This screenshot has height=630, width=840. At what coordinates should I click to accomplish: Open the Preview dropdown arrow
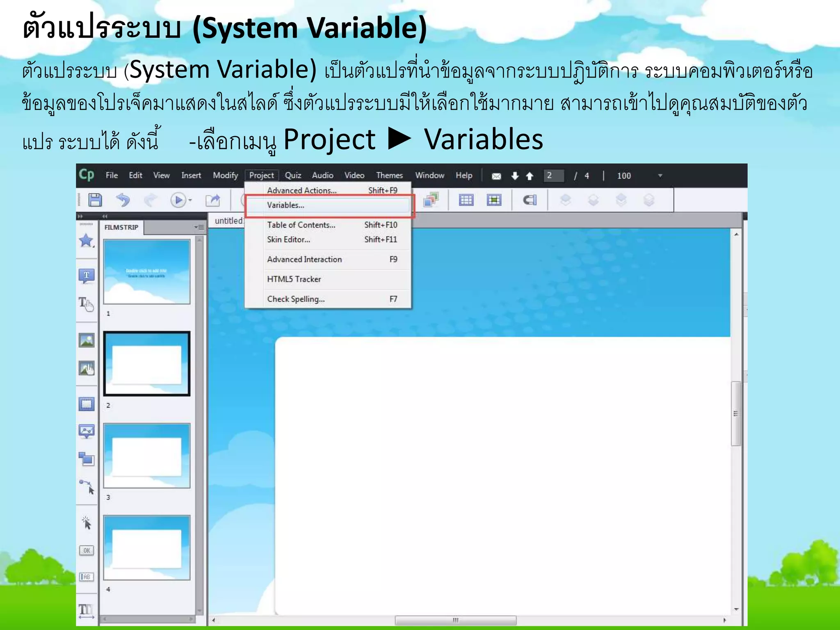pyautogui.click(x=190, y=200)
